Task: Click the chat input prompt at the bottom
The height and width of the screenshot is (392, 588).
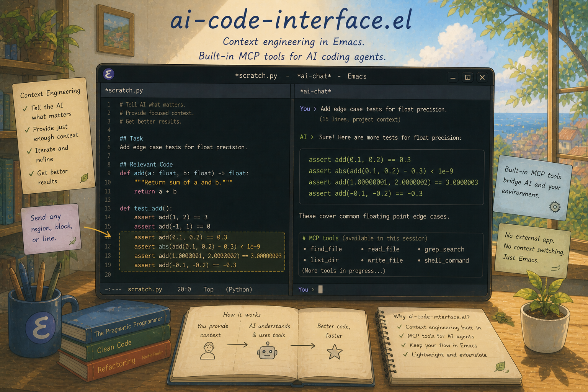Action: tap(391, 289)
